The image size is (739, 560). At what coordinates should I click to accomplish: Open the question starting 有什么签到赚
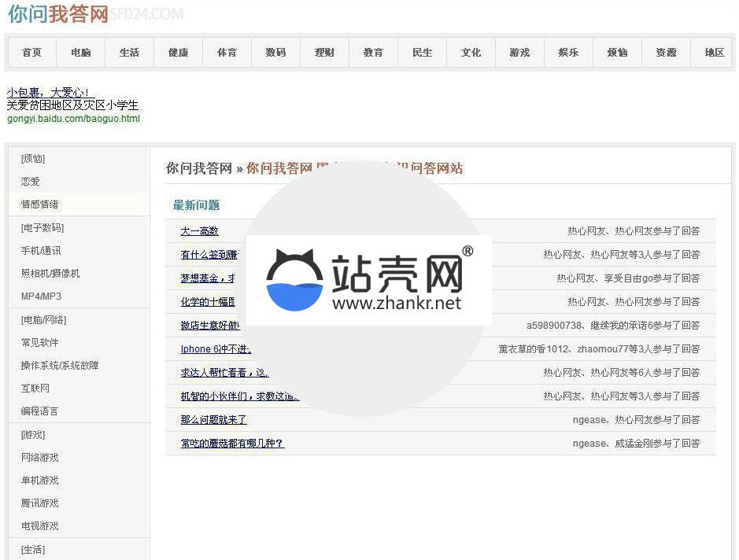(x=209, y=255)
